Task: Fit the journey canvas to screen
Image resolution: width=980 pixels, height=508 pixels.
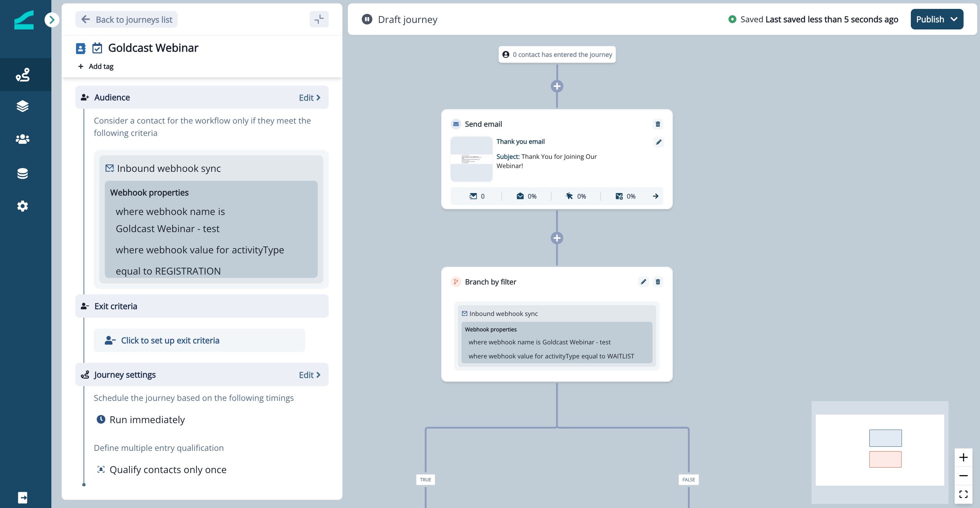Action: (963, 494)
